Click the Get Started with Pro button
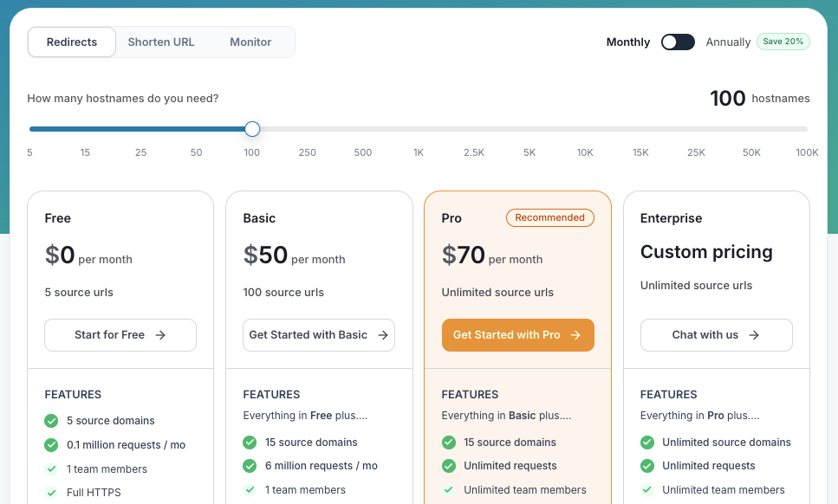Screen dimensions: 838x504 (x=517, y=335)
